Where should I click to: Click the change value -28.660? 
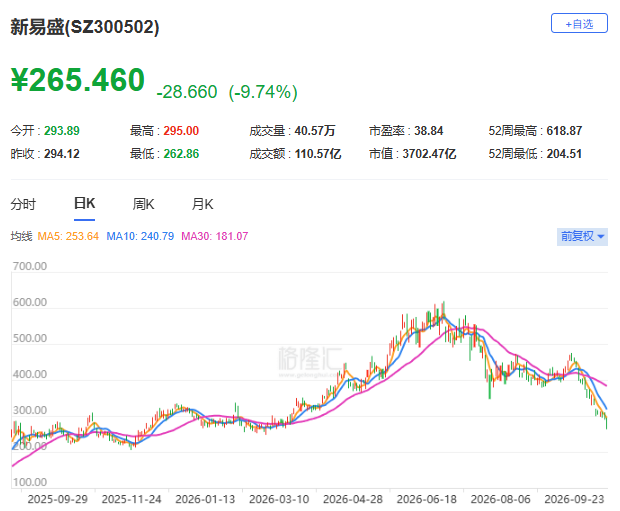point(187,92)
